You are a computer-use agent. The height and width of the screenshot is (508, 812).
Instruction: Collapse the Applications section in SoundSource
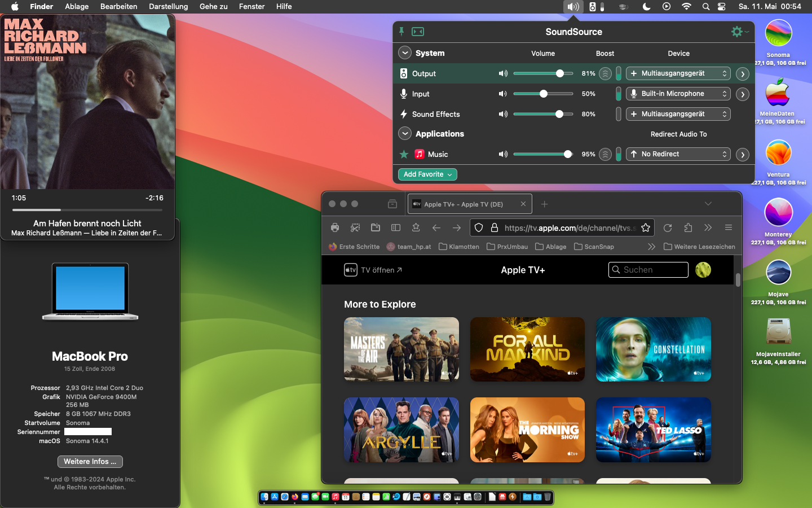(405, 134)
